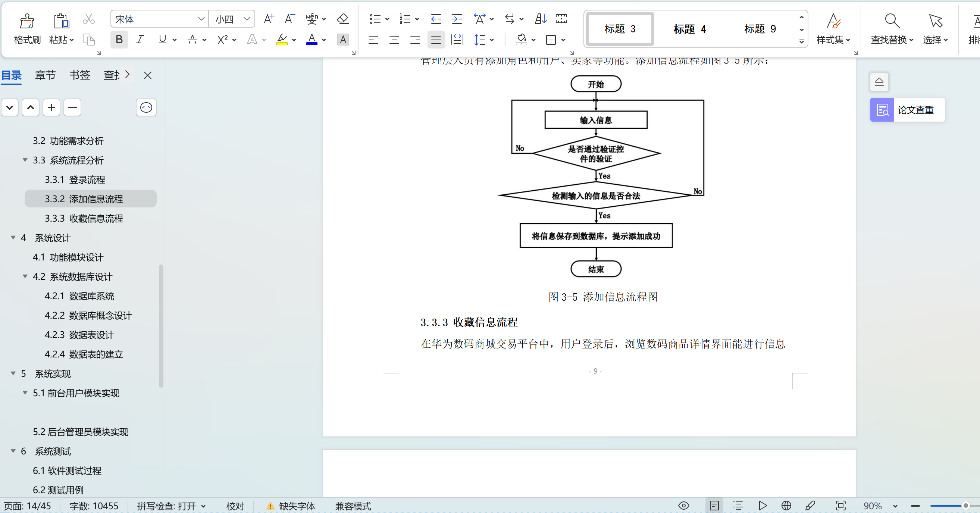Open the font size dropdown 小四
Screen dimensions: 980x513
pos(247,19)
